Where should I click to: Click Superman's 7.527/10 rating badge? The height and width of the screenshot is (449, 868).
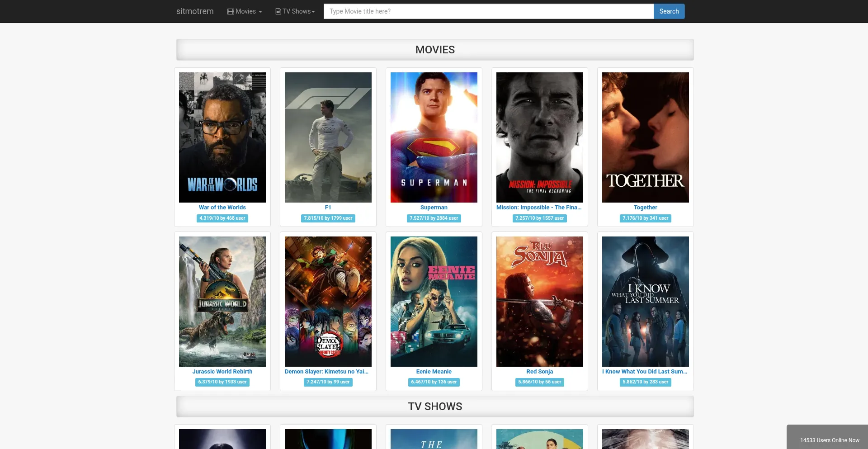point(434,218)
